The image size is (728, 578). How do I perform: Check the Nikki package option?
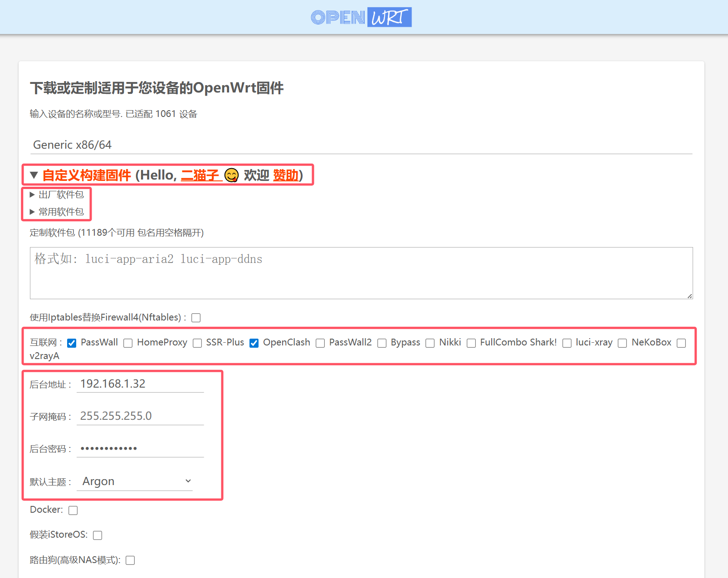(430, 343)
